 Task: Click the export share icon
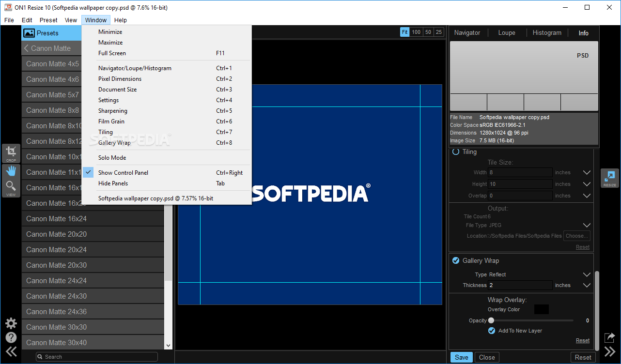[x=610, y=337]
